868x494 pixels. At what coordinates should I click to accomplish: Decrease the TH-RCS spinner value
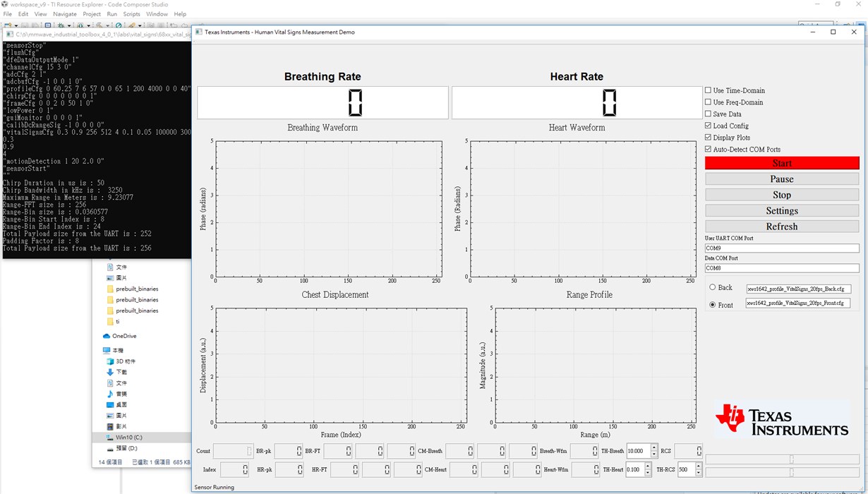coord(699,472)
